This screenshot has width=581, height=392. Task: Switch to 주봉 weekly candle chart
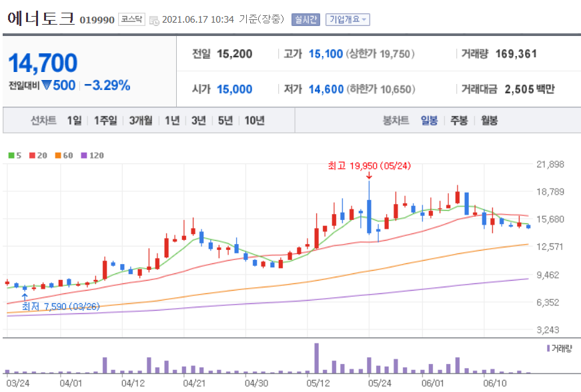[459, 120]
